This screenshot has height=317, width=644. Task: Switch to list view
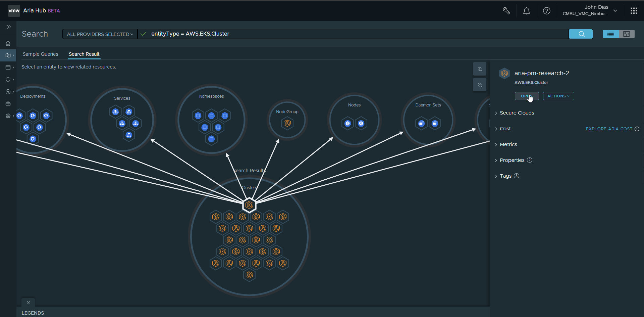click(610, 34)
